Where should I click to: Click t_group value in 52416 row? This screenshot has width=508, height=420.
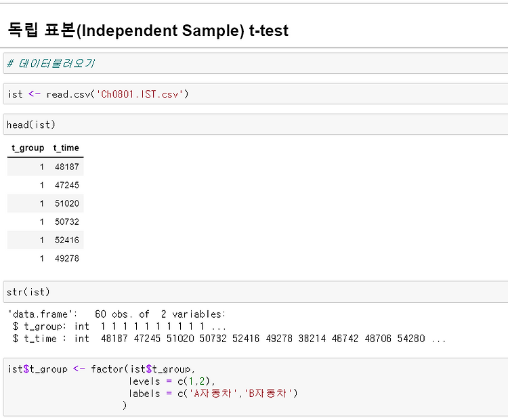(42, 240)
